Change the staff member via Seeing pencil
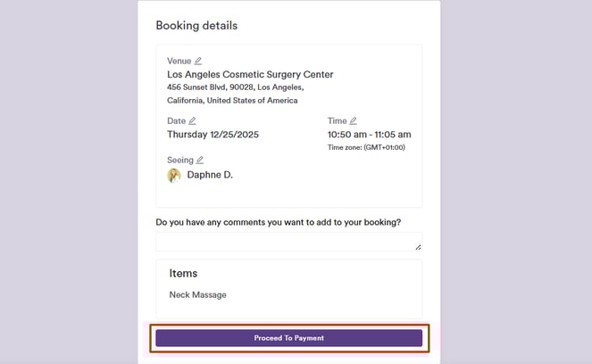The image size is (592, 364). point(200,161)
